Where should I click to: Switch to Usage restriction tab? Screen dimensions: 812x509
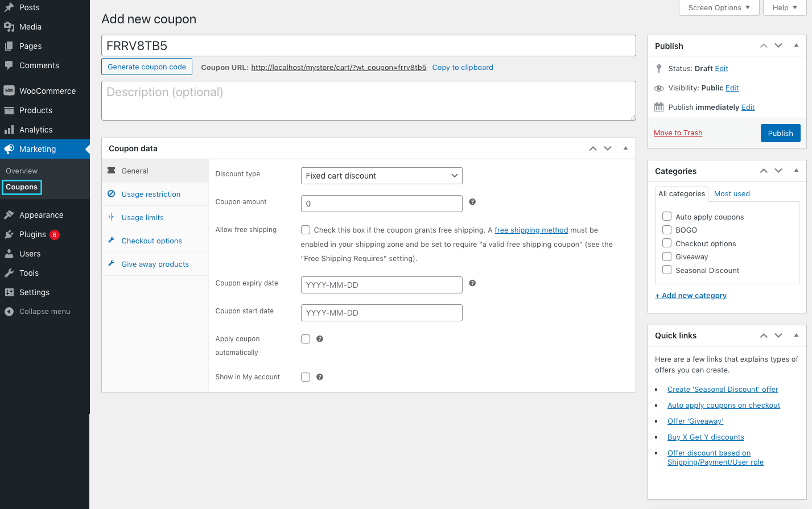[x=155, y=194]
